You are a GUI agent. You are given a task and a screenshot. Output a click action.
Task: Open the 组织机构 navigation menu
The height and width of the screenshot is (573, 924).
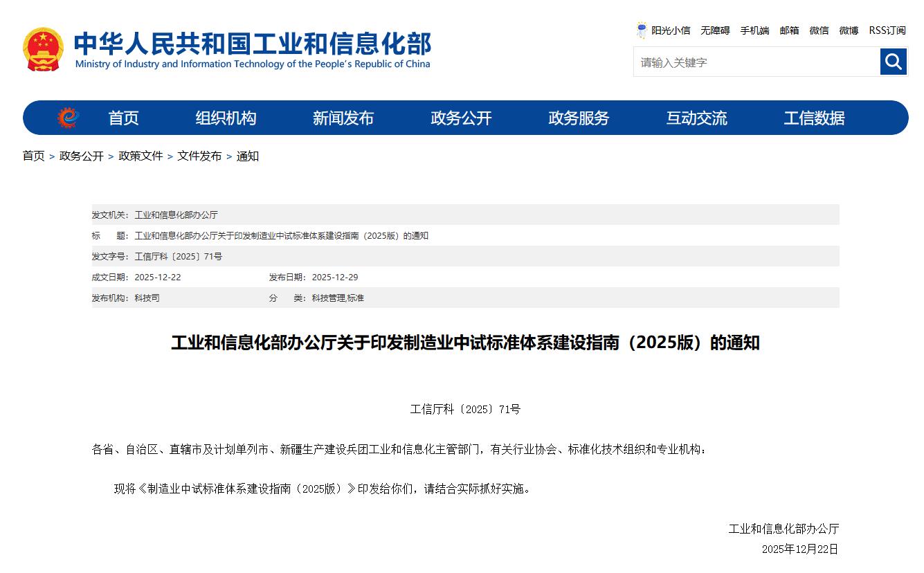pyautogui.click(x=226, y=118)
